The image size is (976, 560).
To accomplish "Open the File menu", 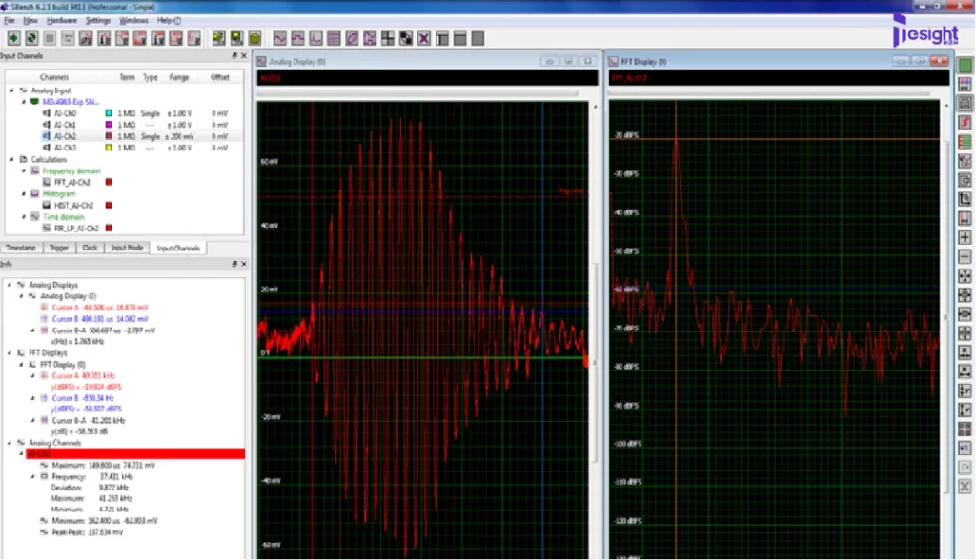I will coord(9,21).
